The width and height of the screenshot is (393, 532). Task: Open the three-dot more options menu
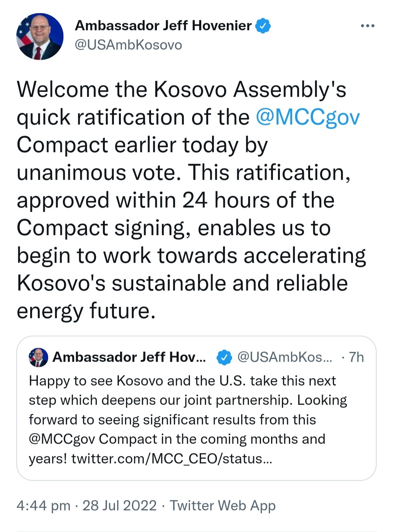tap(368, 26)
